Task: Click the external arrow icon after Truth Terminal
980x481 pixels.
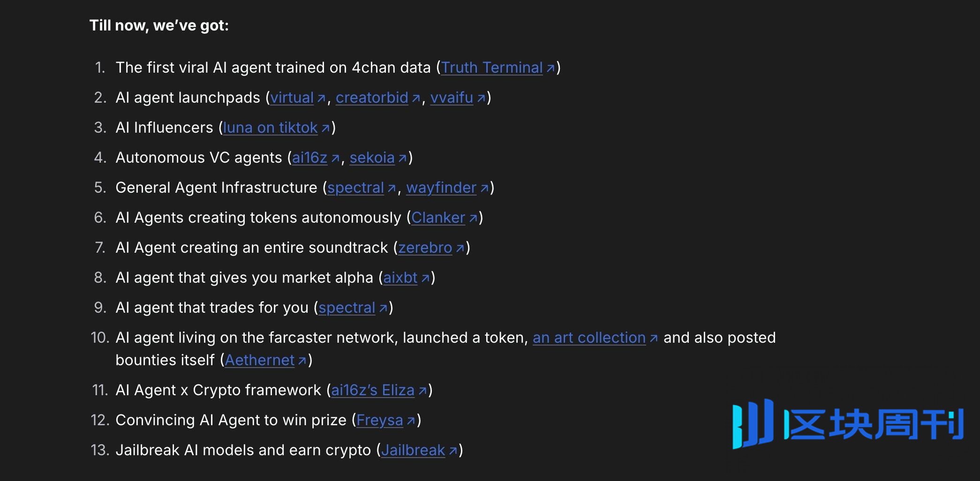Action: click(550, 68)
